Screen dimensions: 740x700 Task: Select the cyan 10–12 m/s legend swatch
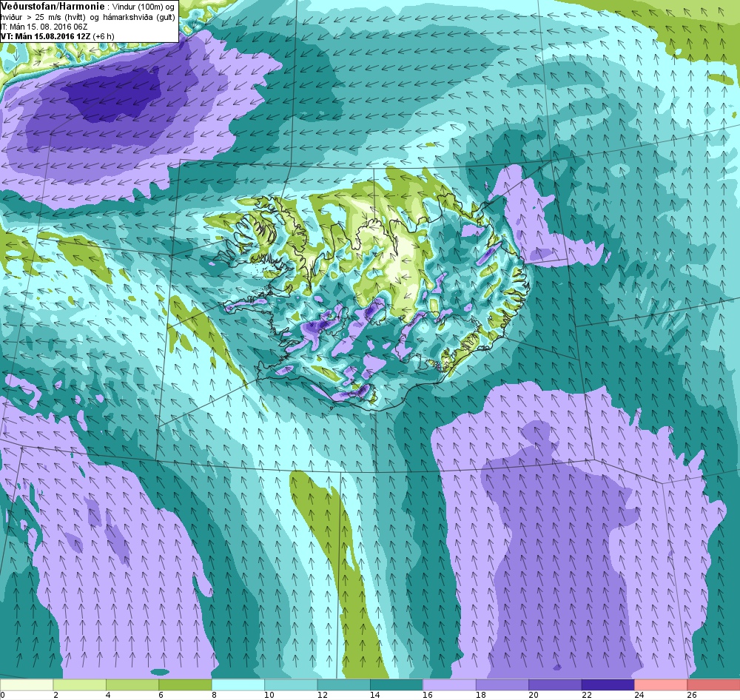(291, 685)
